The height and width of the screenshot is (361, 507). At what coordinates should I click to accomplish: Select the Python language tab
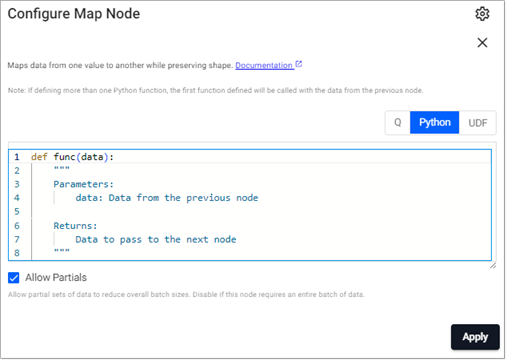coord(434,123)
